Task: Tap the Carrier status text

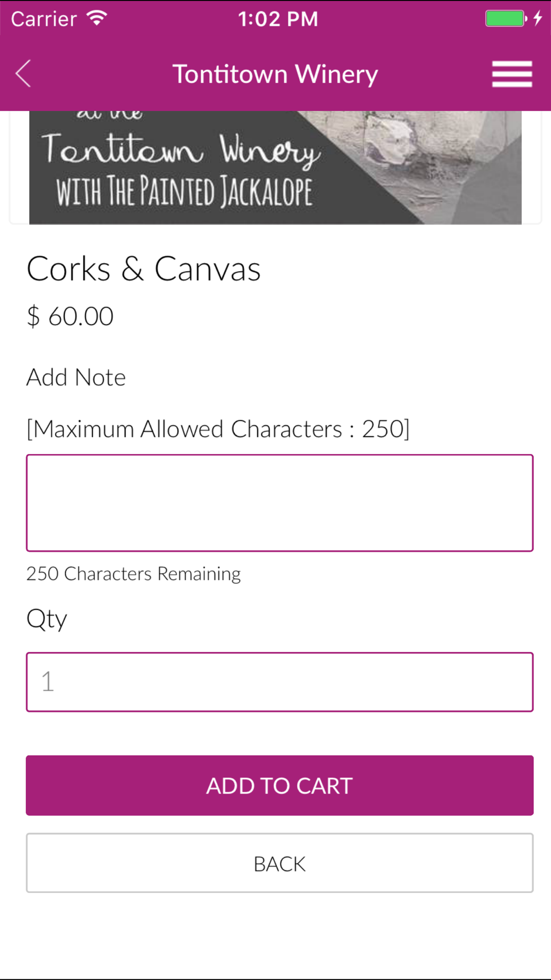Action: (44, 19)
